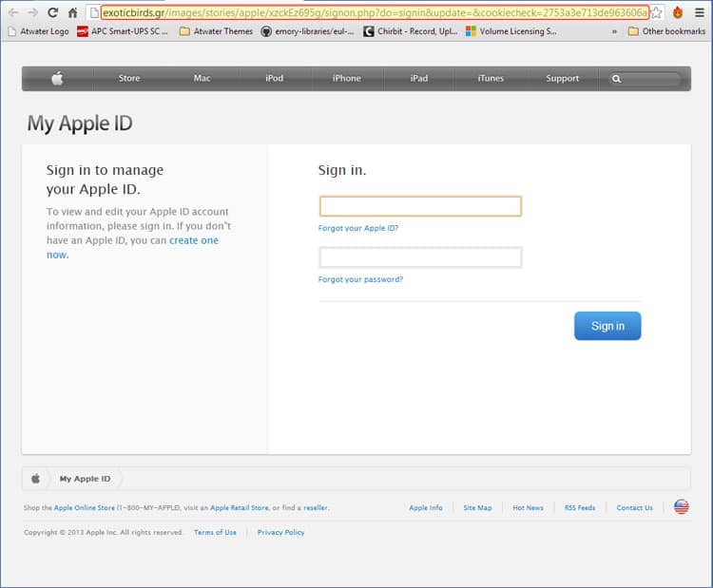Open the iPhone navigation tab
Viewport: 713px width, 588px height.
tap(346, 78)
